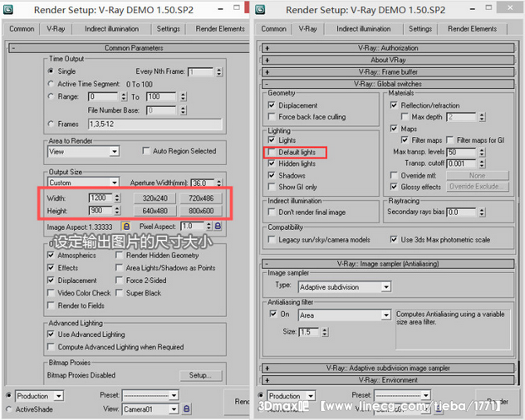Click the left Render Setup window app icon
525x420 pixels.
[8, 9]
